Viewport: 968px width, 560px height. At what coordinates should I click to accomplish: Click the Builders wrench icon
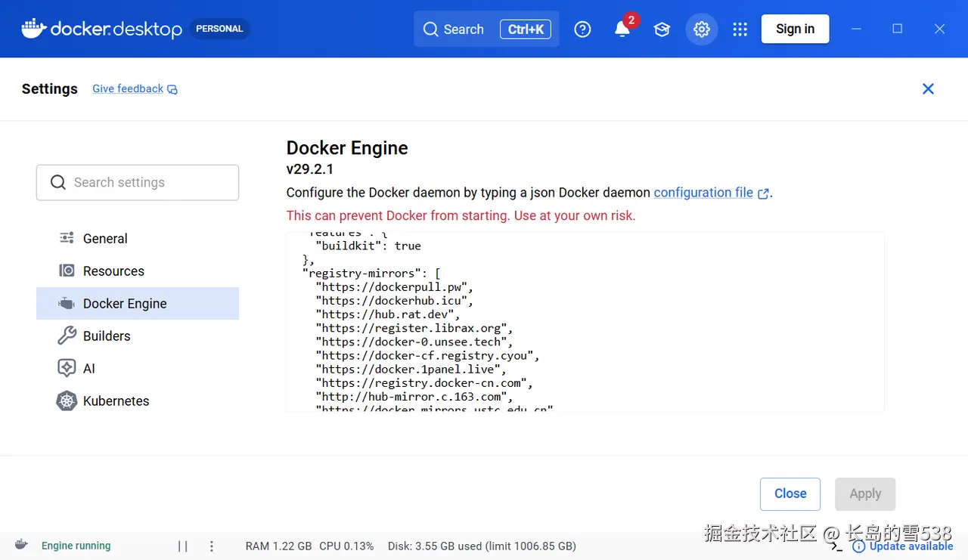tap(67, 336)
